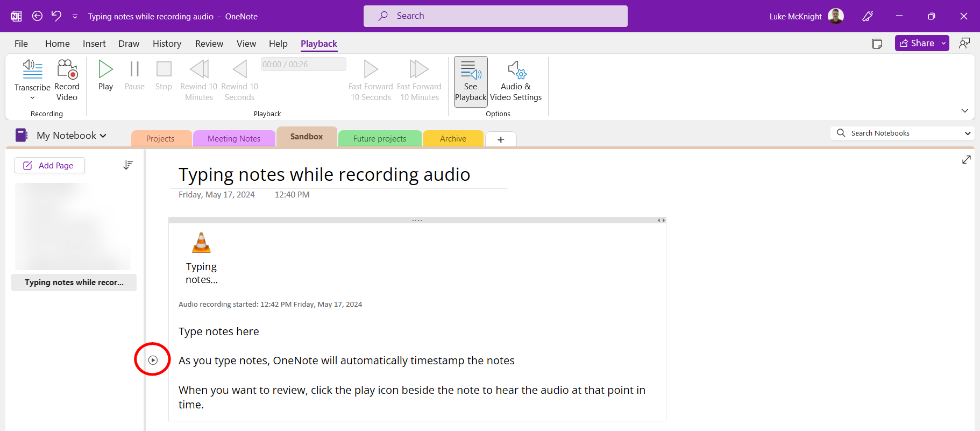Open the Draw tab
980x431 pixels.
point(129,44)
